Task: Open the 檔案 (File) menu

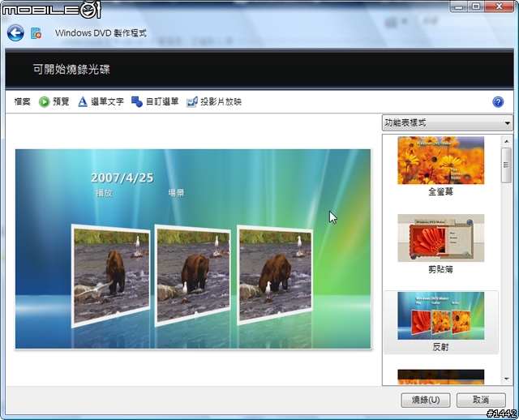Action: coord(22,101)
